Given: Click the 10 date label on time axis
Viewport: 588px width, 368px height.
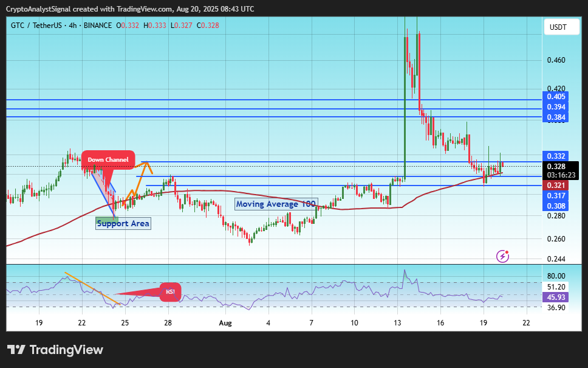Looking at the screenshot, I should pos(354,322).
